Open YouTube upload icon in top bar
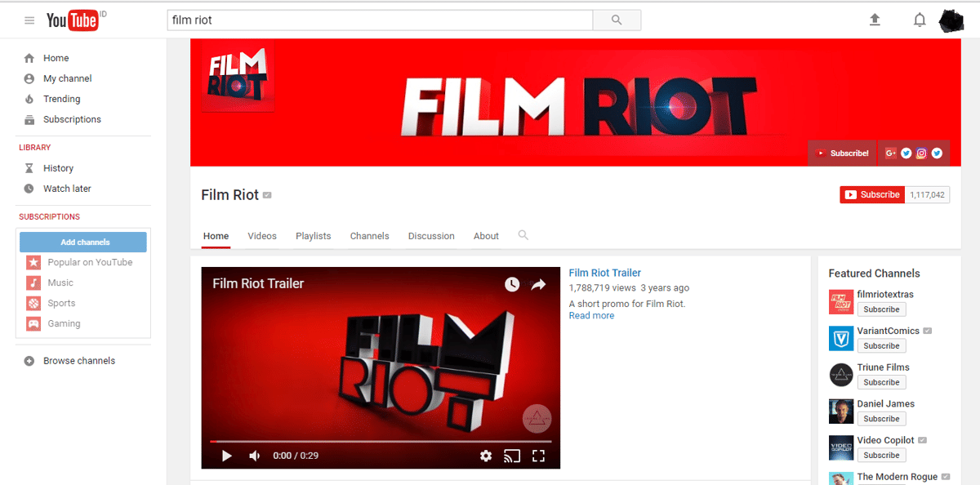Screen dimensions: 980x485 pyautogui.click(x=875, y=19)
